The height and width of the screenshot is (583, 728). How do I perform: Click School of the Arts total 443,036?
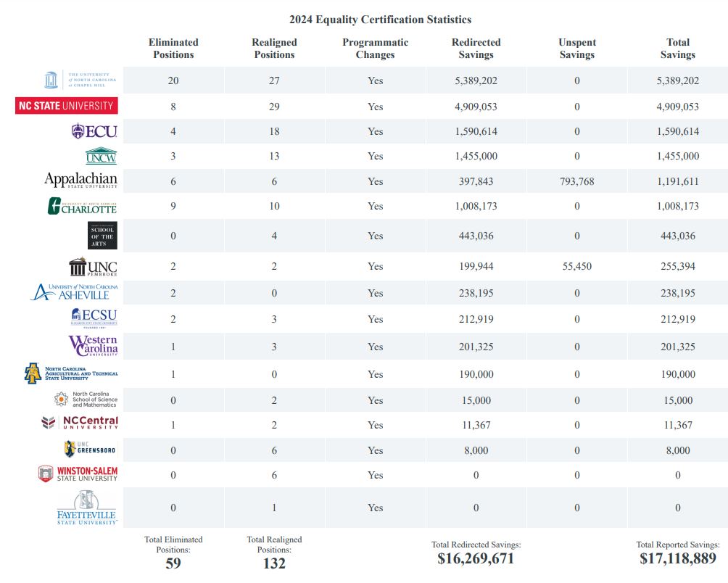pos(678,236)
